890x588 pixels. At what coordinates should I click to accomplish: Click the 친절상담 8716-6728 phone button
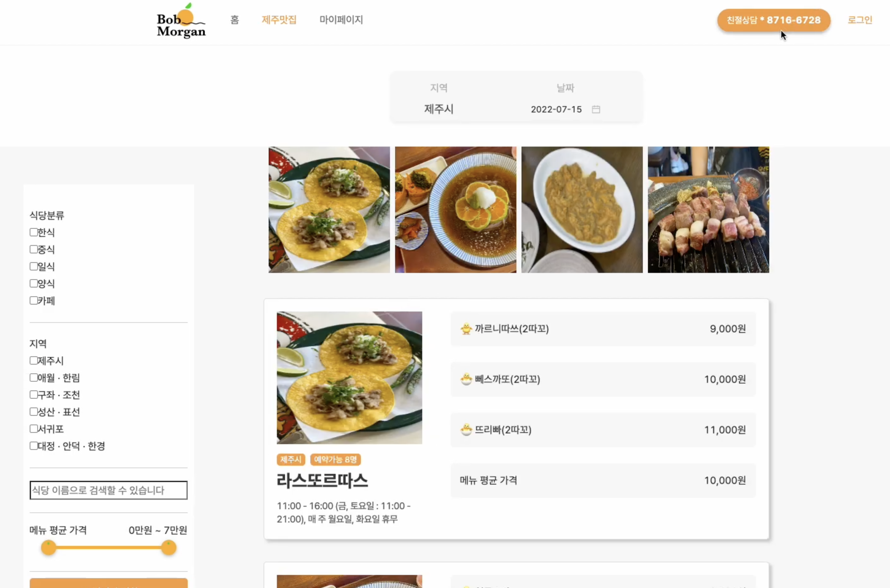click(x=773, y=20)
